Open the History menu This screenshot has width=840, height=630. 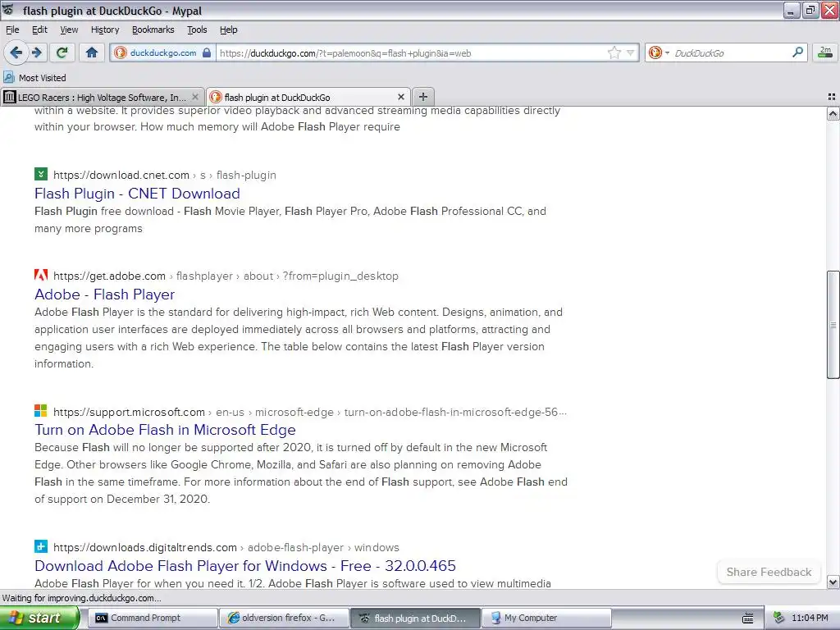(104, 30)
